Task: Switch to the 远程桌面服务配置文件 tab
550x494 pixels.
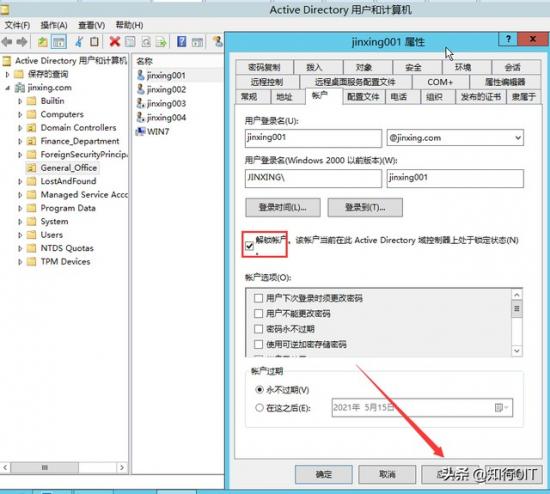Action: (355, 82)
